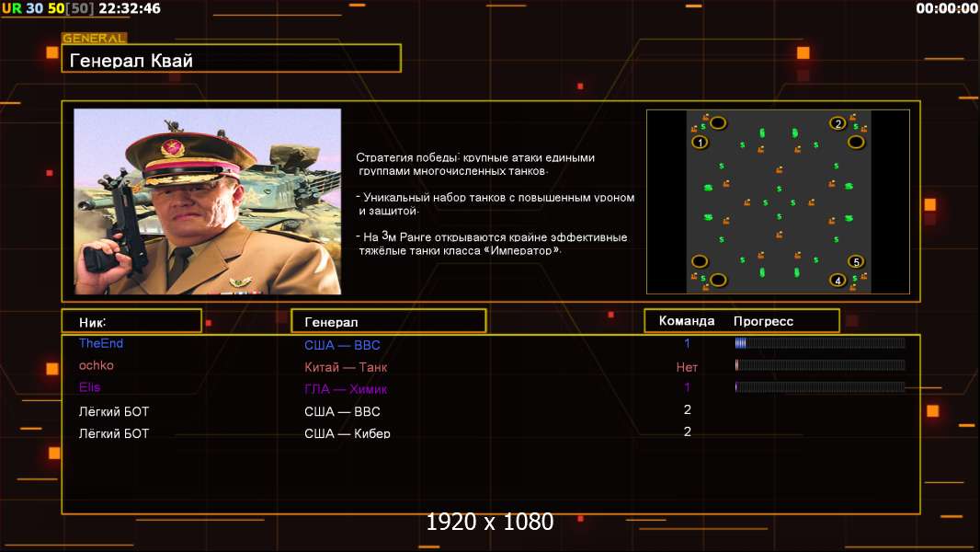This screenshot has width=980, height=552.
Task: Click the 'UR' indicator at the top left
Action: (x=11, y=8)
